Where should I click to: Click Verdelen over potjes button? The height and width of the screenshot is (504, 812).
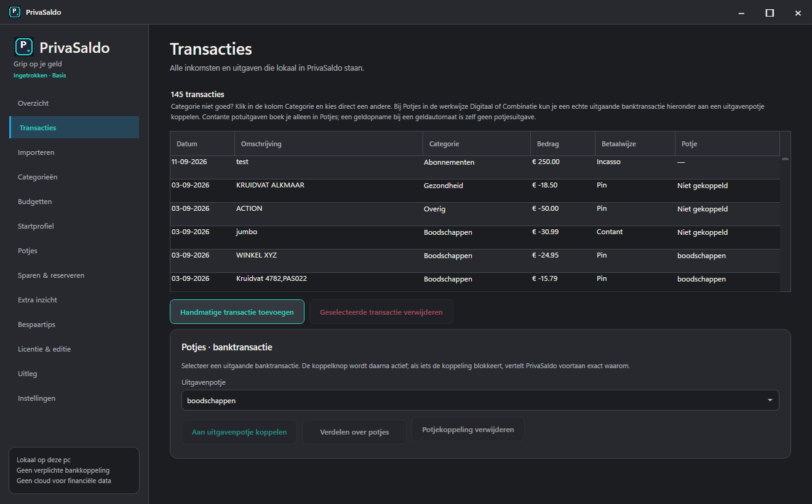pos(354,432)
